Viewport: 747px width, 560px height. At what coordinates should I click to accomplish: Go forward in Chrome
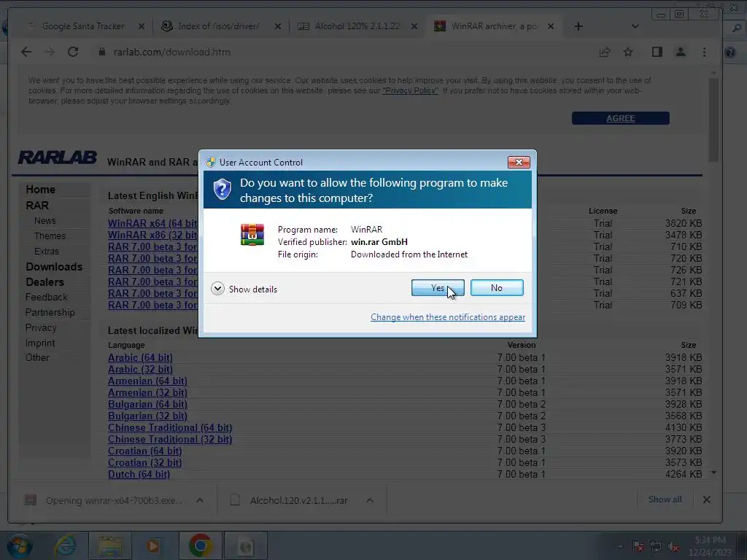(50, 52)
